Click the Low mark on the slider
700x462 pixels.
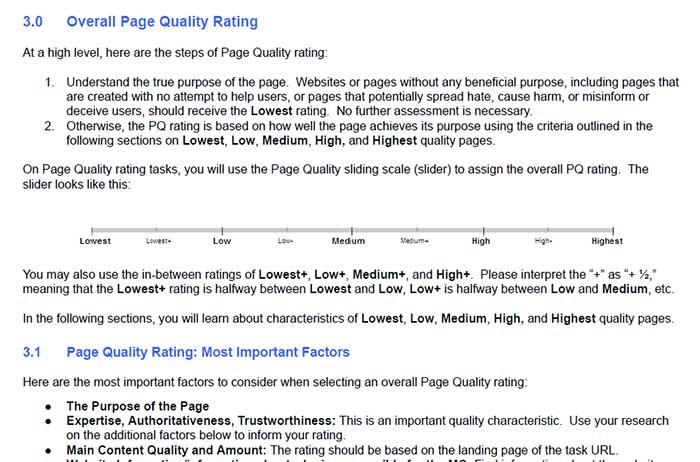(x=222, y=231)
